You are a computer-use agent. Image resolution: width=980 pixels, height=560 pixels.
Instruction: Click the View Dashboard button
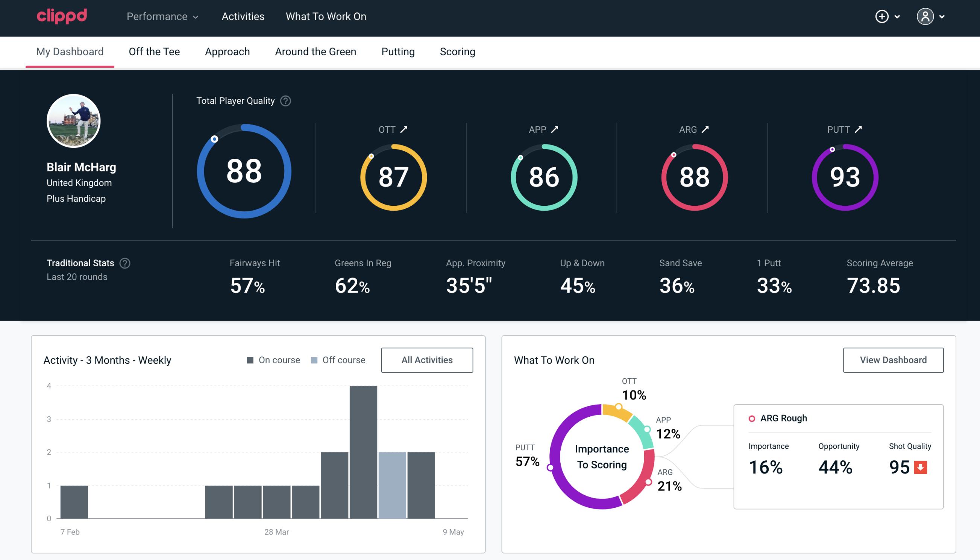[x=893, y=360]
